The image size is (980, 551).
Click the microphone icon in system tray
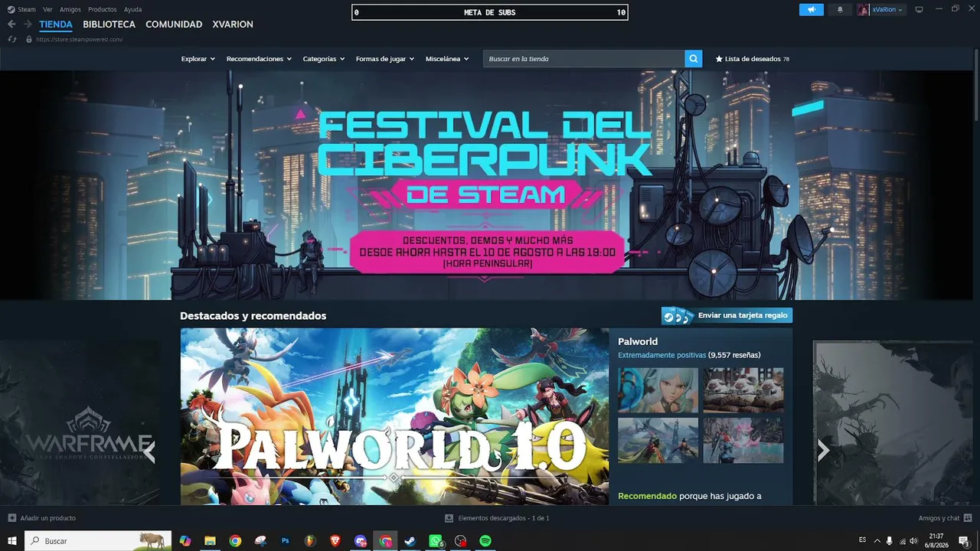[x=889, y=541]
